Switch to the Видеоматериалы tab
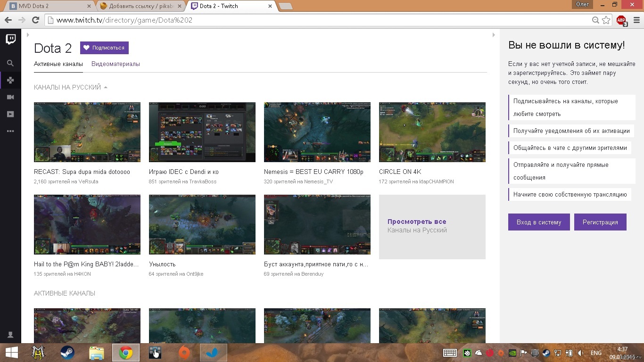Screen dimensions: 644x362 (x=116, y=64)
